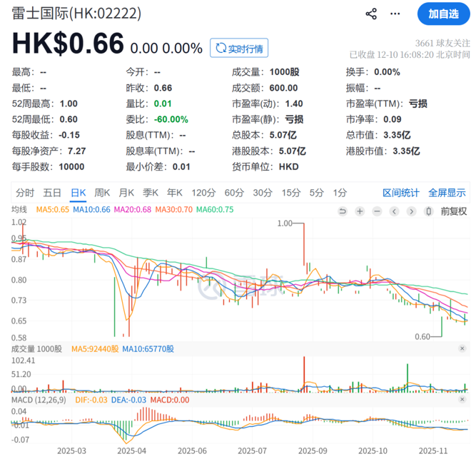Click 全屏显示 to show chart fullscreen

click(447, 192)
